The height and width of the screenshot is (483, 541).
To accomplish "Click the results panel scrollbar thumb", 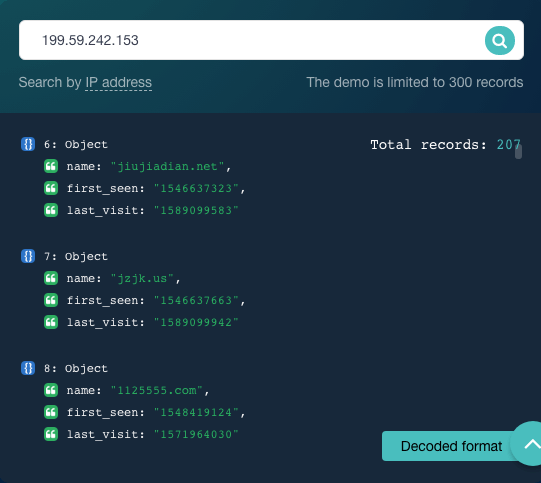I will 518,152.
